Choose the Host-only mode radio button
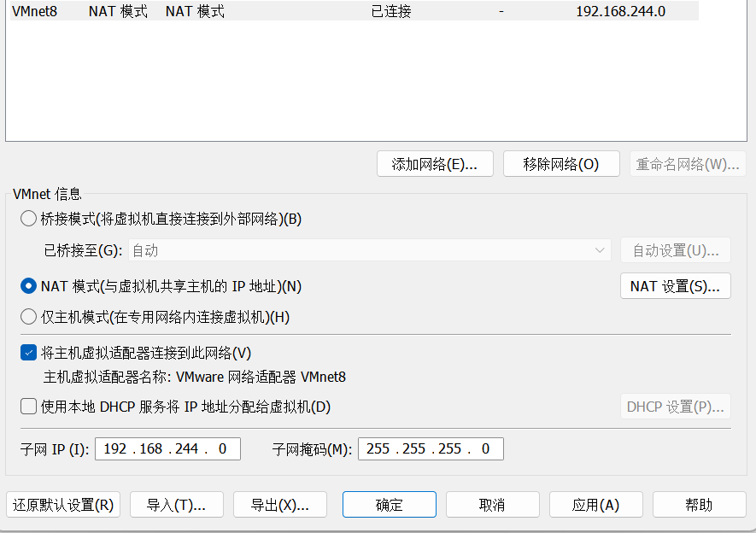 (28, 317)
